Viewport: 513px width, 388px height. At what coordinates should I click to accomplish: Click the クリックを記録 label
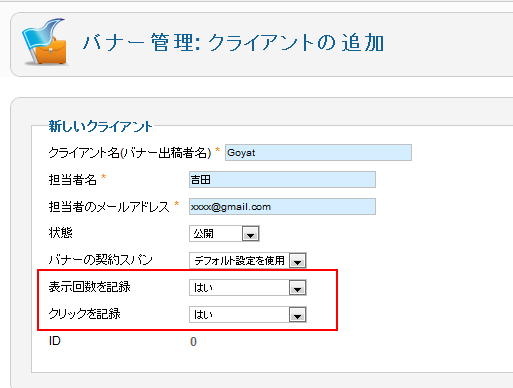coord(84,314)
